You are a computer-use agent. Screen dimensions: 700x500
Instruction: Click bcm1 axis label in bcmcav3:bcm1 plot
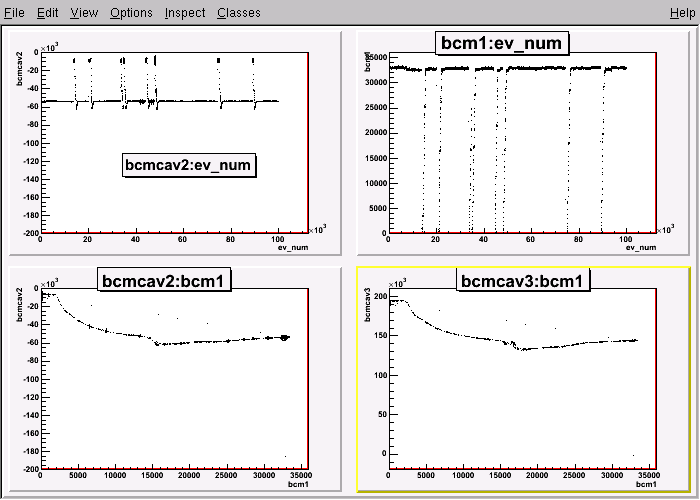[x=646, y=484]
